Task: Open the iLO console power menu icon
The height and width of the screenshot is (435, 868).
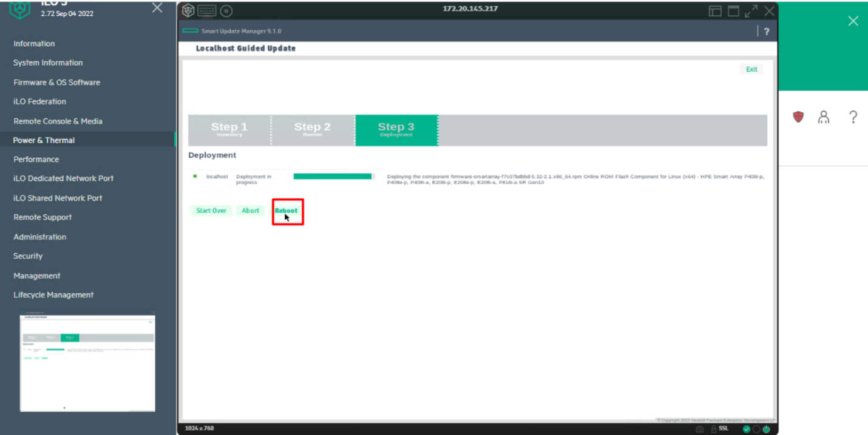Action: point(189,10)
